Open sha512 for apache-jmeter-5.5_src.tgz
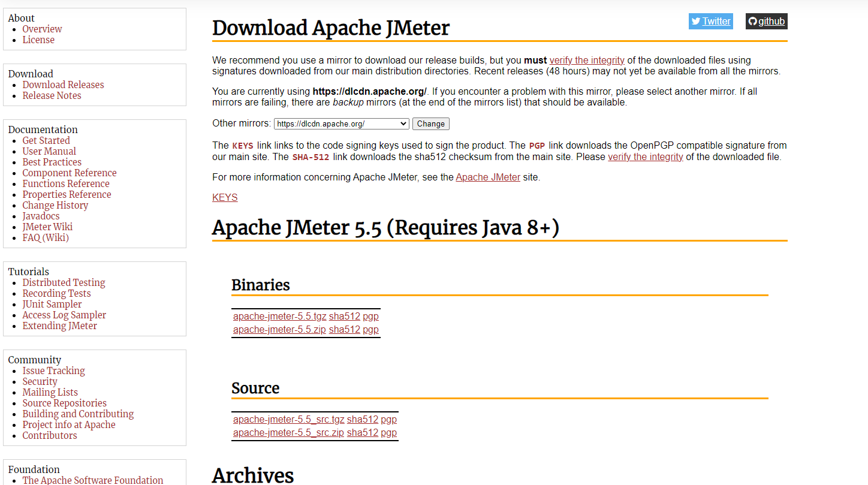 pos(362,419)
